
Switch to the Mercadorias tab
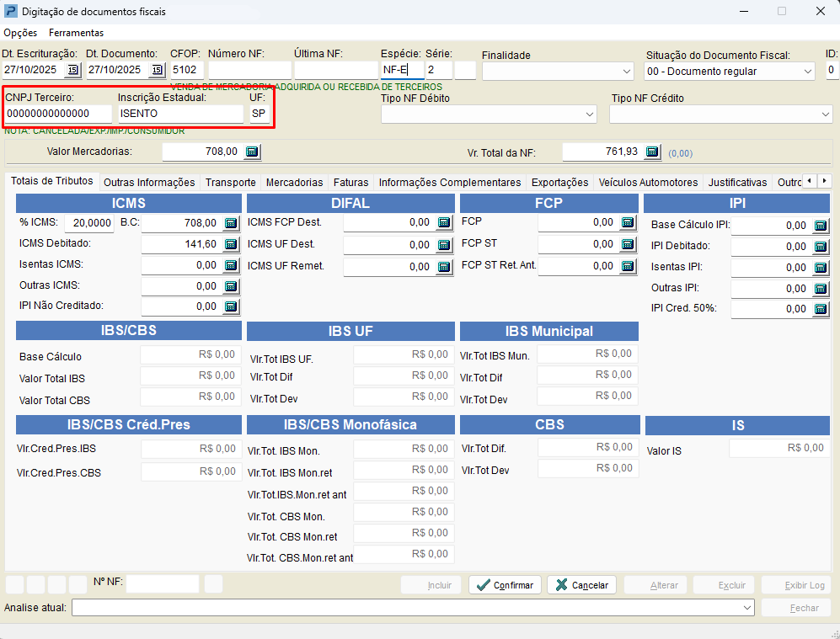pyautogui.click(x=294, y=182)
